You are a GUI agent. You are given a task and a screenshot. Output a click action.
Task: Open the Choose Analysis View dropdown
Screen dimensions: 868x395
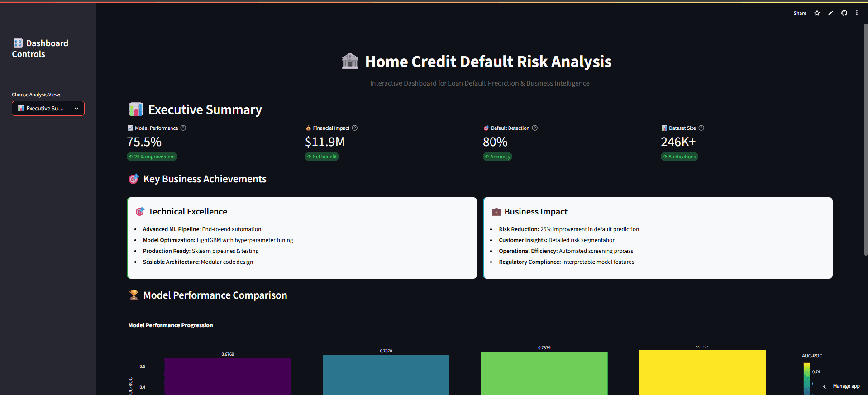point(48,109)
